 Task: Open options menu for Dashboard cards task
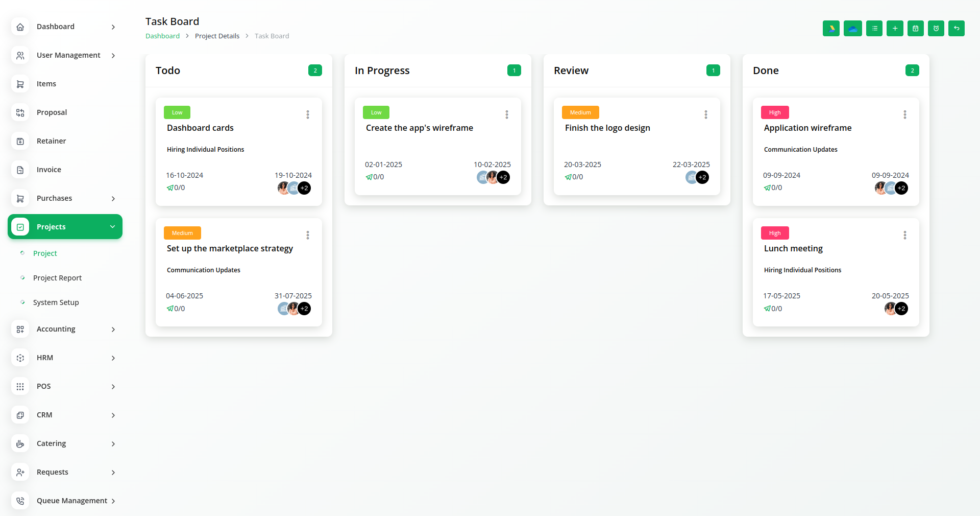[x=308, y=114]
